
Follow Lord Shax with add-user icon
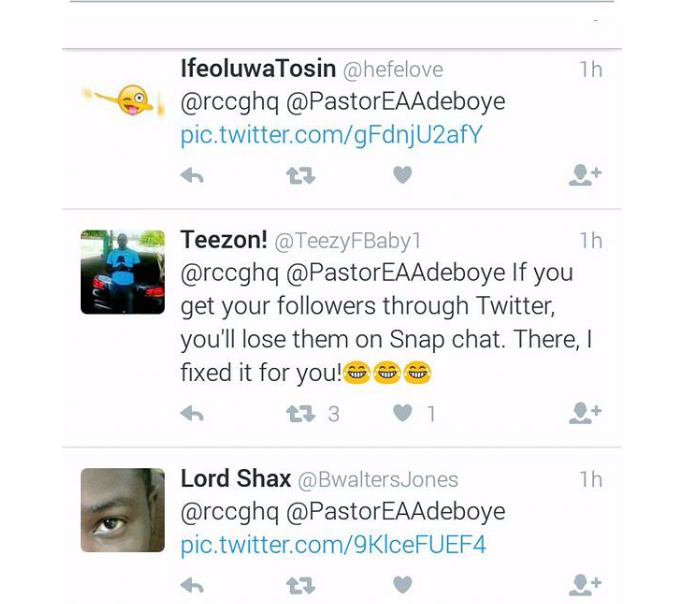tap(585, 585)
